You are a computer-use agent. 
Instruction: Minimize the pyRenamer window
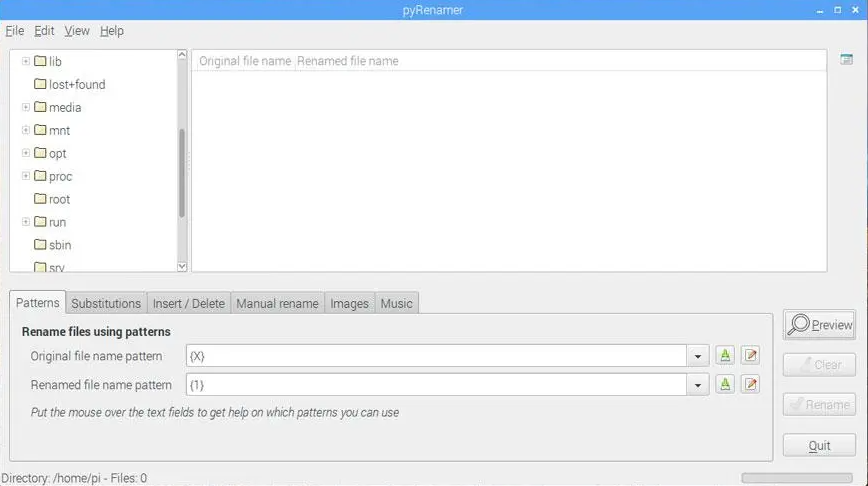coord(820,11)
